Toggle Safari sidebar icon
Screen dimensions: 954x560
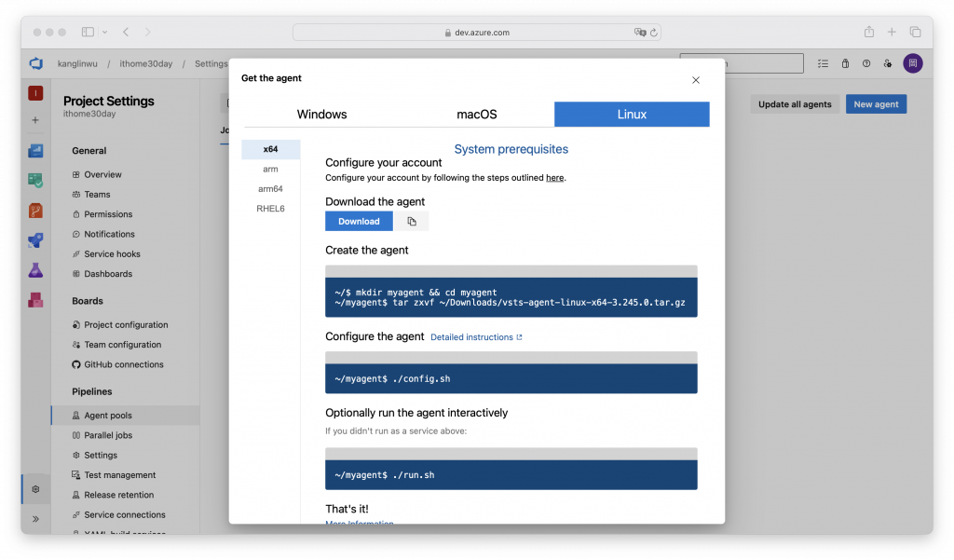[88, 33]
